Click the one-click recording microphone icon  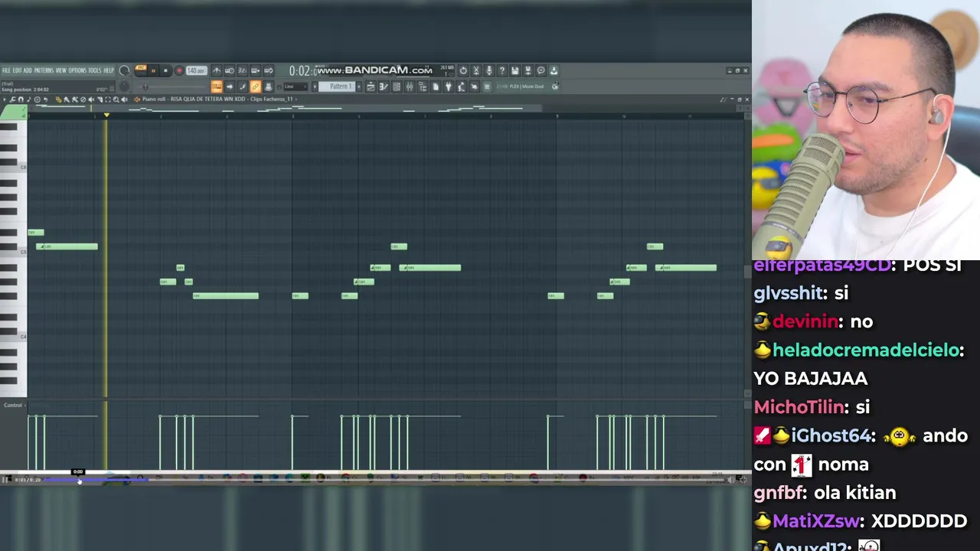[489, 70]
